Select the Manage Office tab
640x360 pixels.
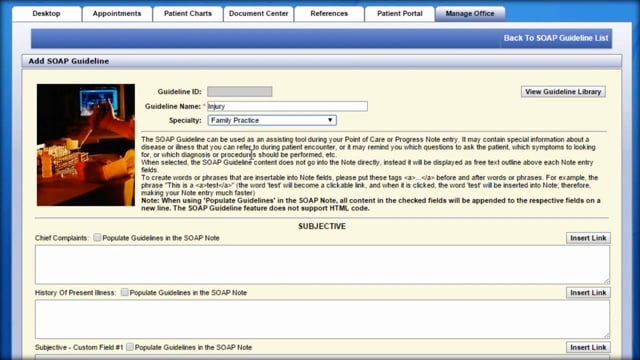click(470, 13)
